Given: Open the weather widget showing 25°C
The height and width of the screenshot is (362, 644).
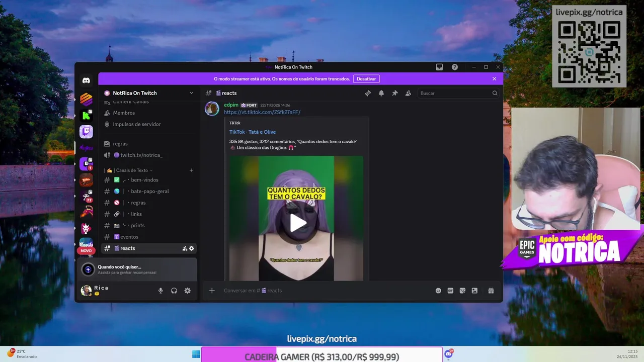Looking at the screenshot, I should 23,354.
